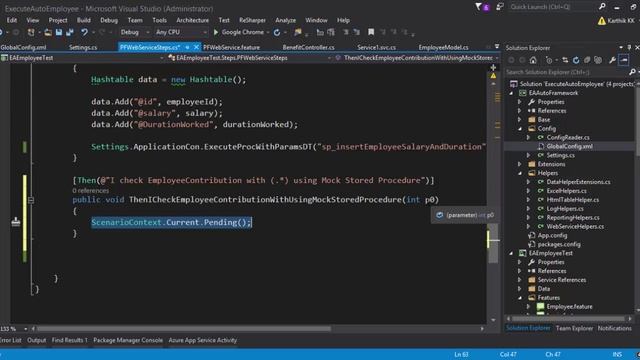This screenshot has width=640, height=360.
Task: Switch to the Team Explorer tab
Action: pyautogui.click(x=574, y=328)
